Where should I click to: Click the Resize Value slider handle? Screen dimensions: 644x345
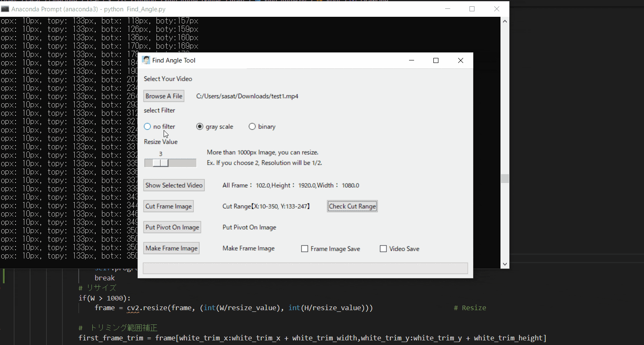coord(160,163)
